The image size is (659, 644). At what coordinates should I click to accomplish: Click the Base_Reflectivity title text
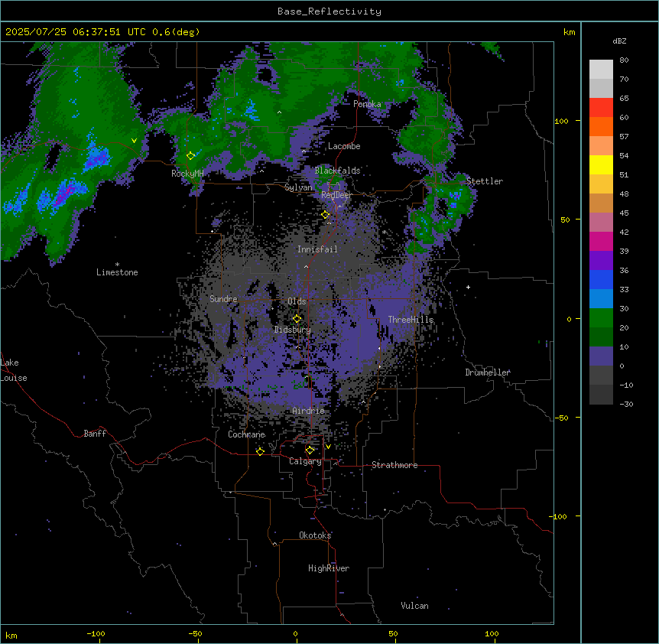pyautogui.click(x=329, y=11)
